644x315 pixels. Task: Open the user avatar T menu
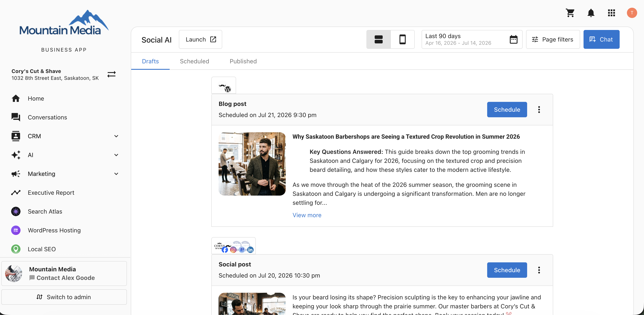point(632,13)
